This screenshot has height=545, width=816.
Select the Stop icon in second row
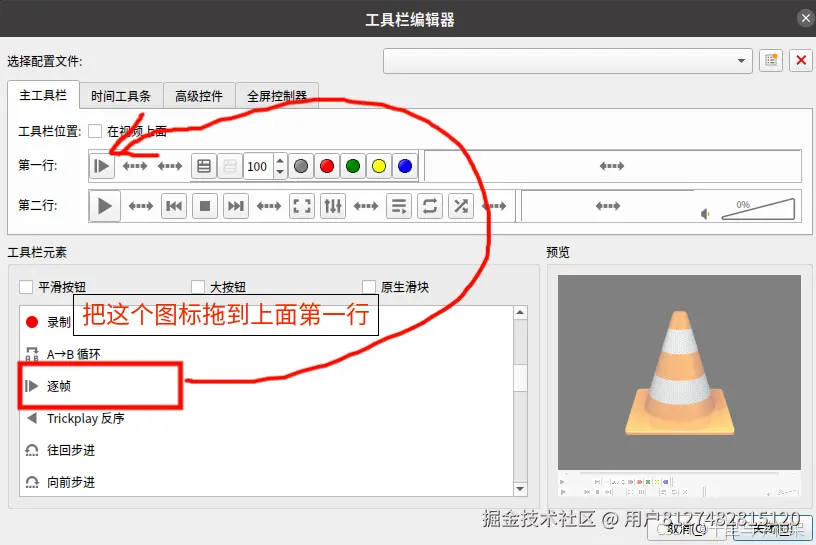click(205, 206)
